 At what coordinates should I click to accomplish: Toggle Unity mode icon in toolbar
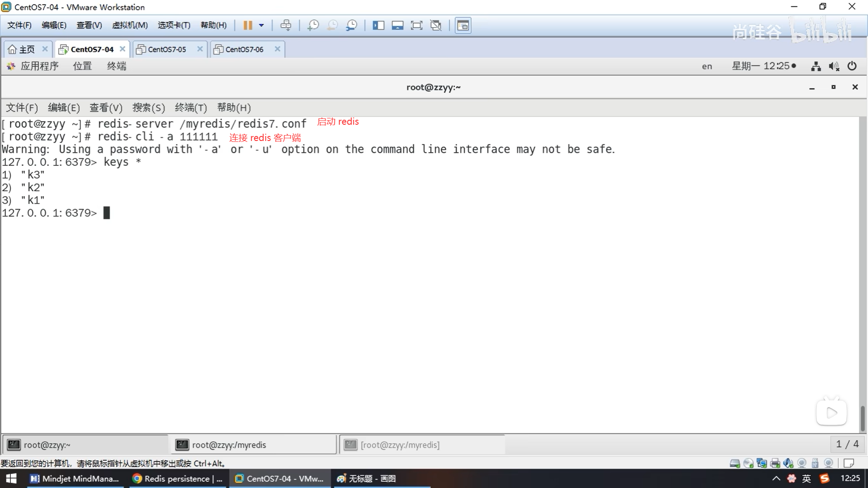point(436,25)
